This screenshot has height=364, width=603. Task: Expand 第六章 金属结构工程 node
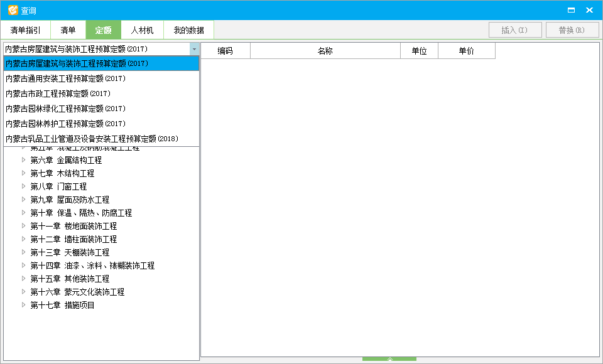(x=23, y=160)
